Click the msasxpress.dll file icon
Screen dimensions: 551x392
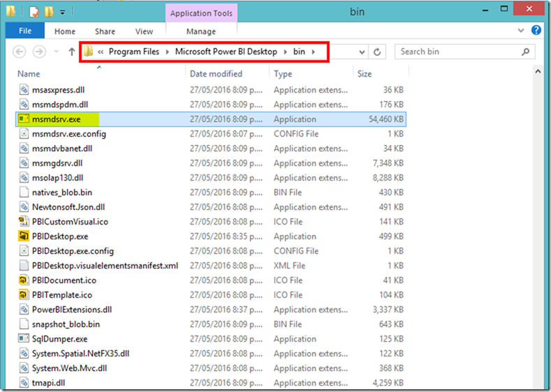tap(24, 90)
